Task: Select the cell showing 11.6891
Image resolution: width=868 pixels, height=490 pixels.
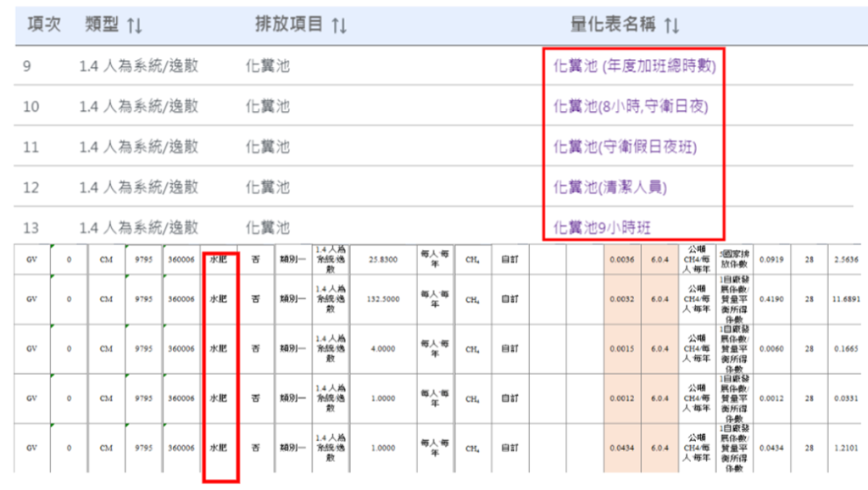Action: pos(847,298)
